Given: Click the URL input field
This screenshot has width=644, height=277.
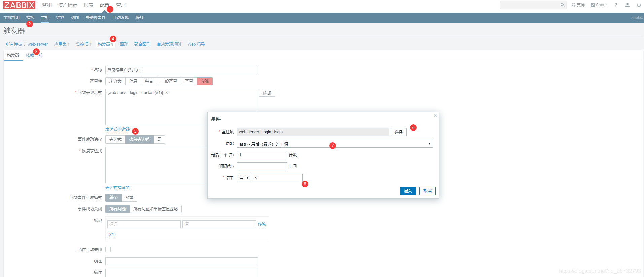Looking at the screenshot, I should tap(181, 261).
